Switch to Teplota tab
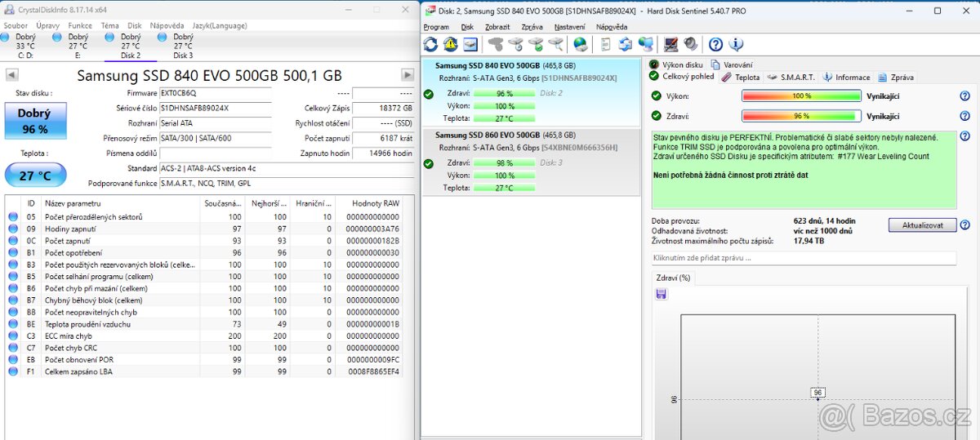The image size is (980, 440). (x=740, y=77)
